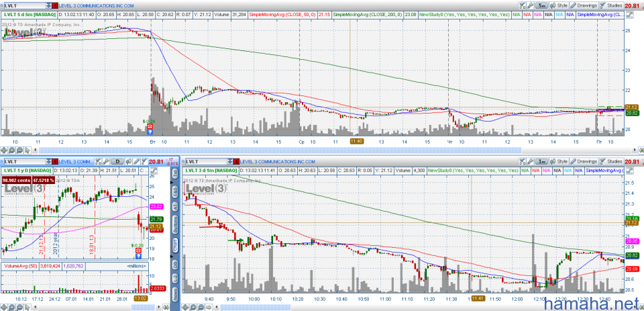644x311 pixels.
Task: Open pencil drawings icon in daily chart
Action: pos(136,162)
